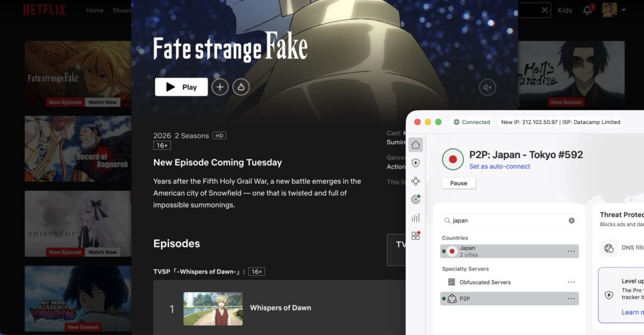Play Fate strange Fake
The width and height of the screenshot is (644, 335).
coord(181,87)
